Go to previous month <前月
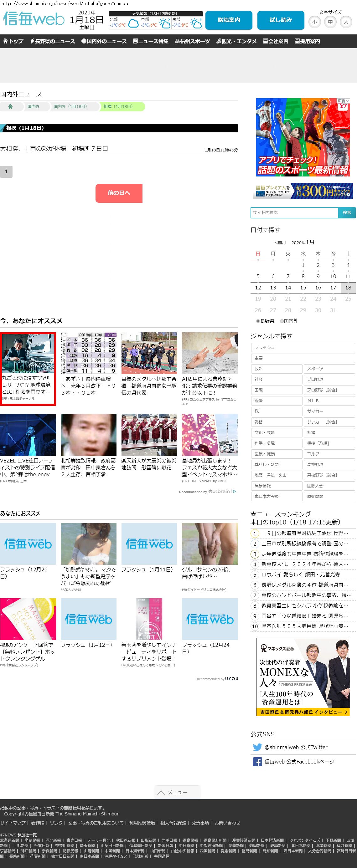The image size is (357, 868). click(x=280, y=243)
